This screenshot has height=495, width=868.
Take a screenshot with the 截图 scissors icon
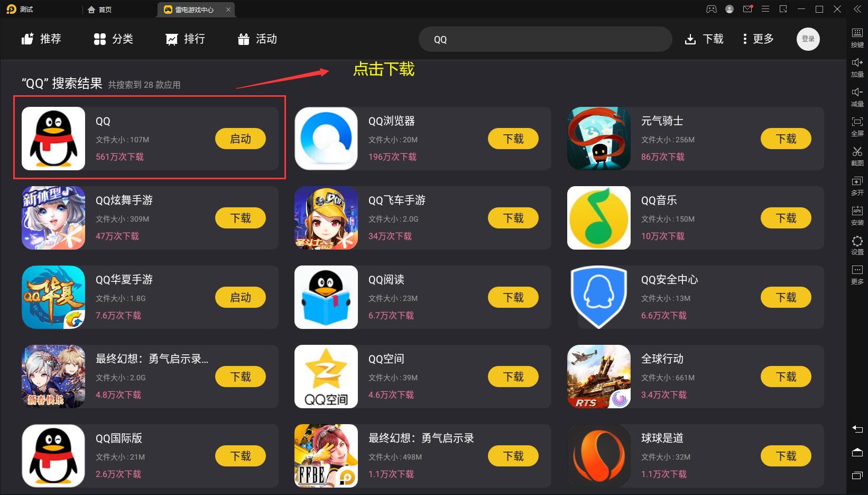857,156
